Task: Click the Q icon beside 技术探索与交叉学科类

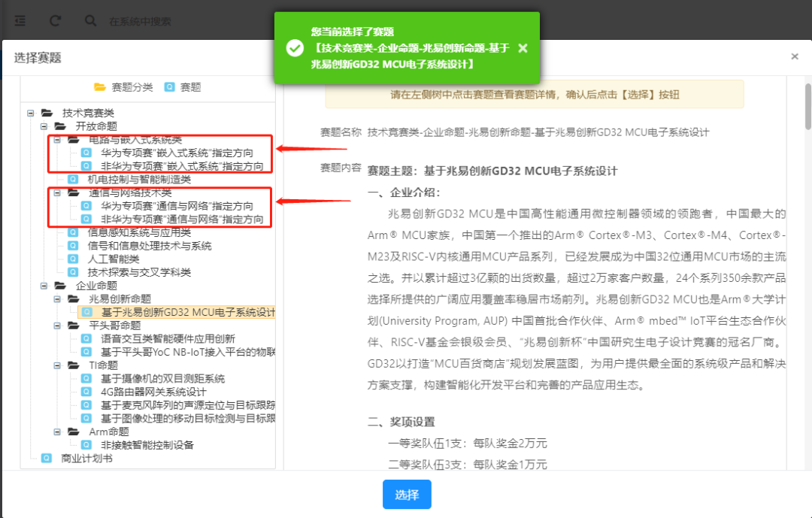Action: point(73,272)
